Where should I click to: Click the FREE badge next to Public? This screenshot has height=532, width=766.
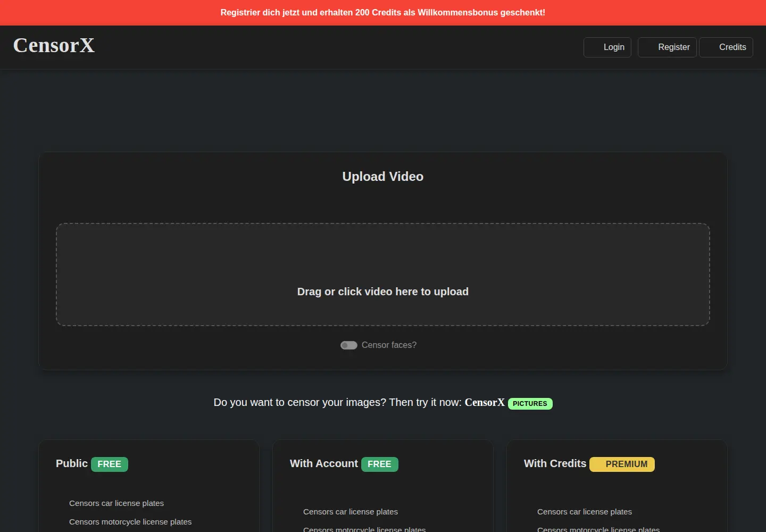(x=110, y=464)
